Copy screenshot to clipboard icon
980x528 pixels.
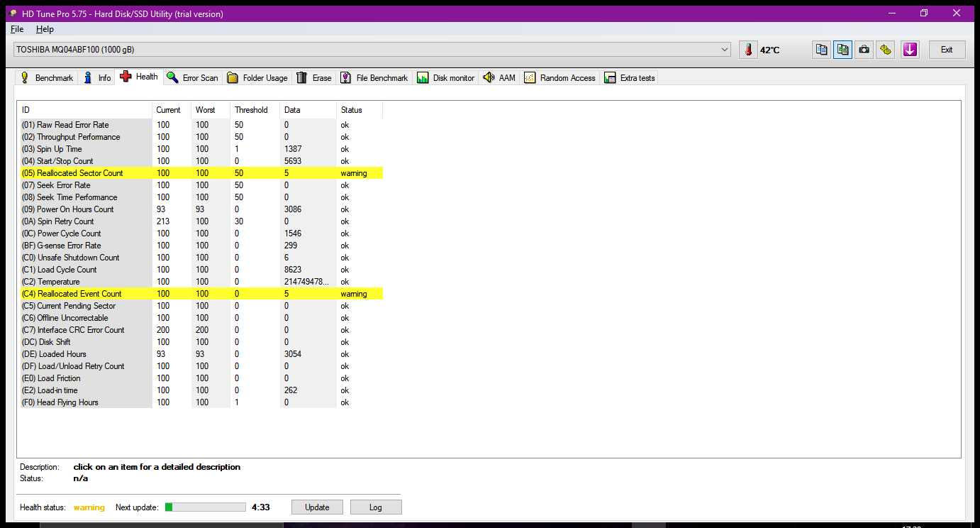click(842, 50)
